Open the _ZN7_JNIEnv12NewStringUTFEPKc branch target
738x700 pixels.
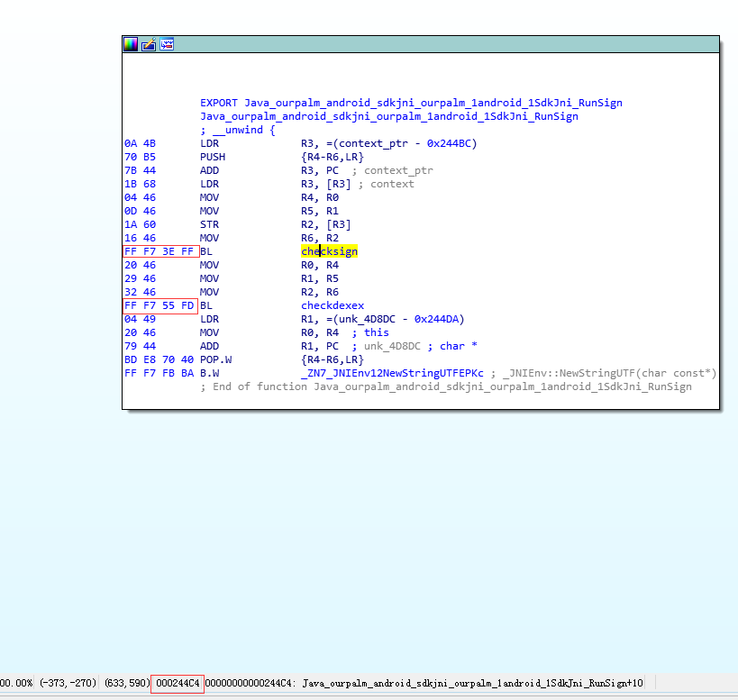(392, 373)
